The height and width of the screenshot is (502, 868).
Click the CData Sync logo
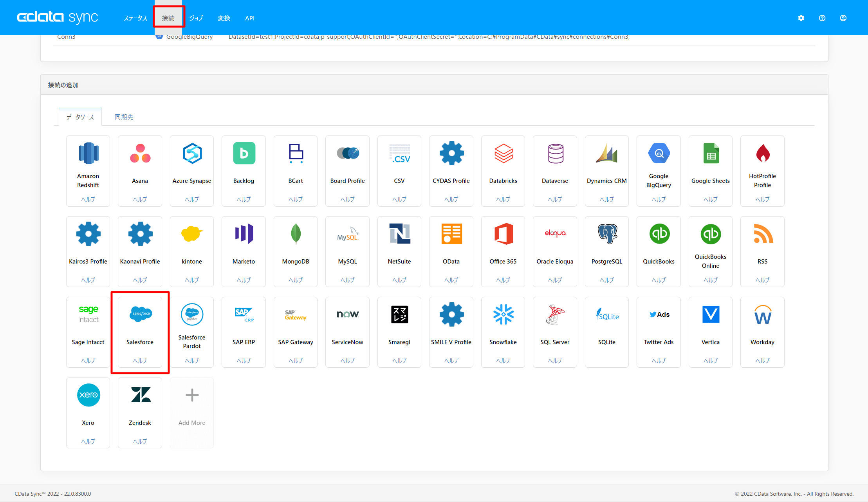[58, 17]
